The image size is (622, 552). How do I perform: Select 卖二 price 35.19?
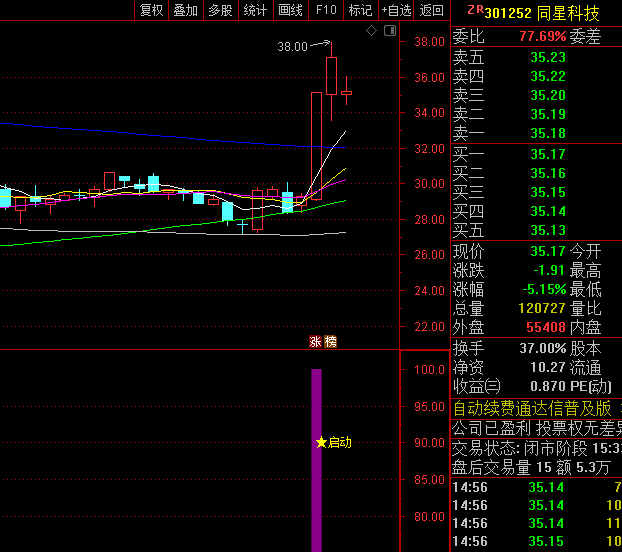pos(548,114)
